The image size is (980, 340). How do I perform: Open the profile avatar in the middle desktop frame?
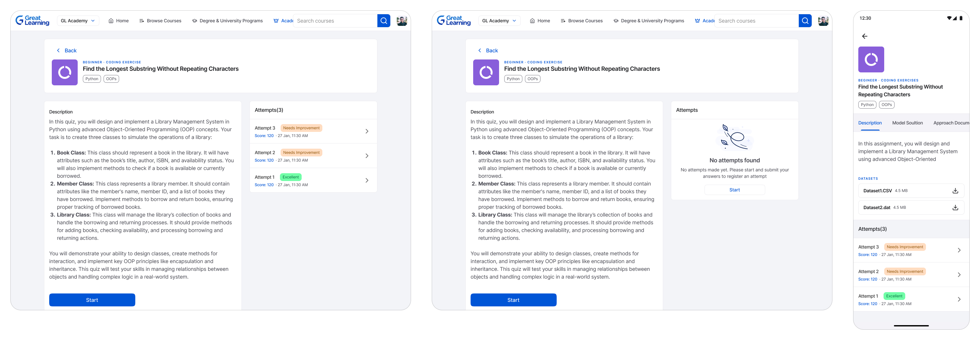click(823, 21)
